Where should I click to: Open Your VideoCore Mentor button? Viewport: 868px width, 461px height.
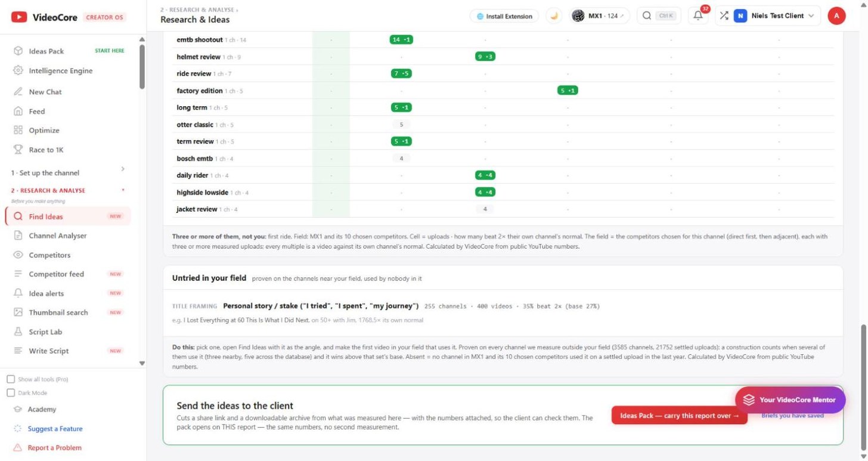pos(790,400)
